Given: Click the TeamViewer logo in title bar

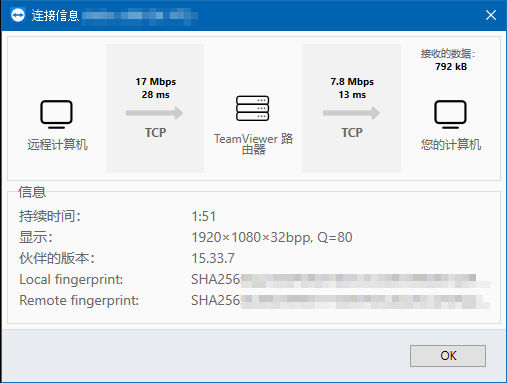Looking at the screenshot, I should pos(18,15).
